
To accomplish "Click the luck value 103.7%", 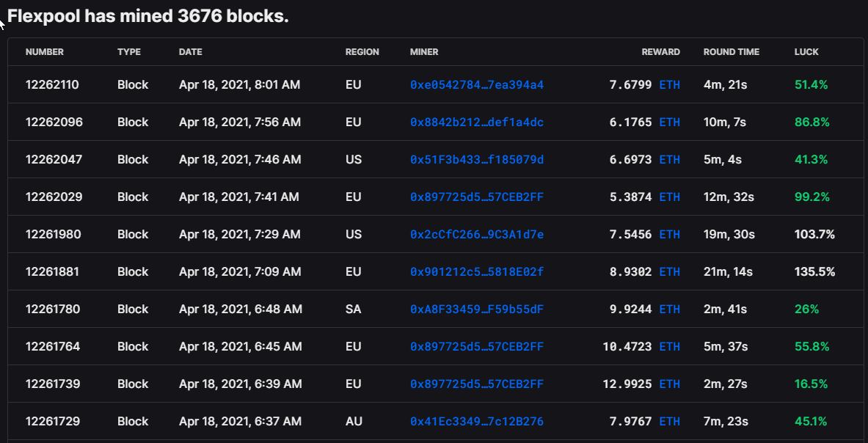I will point(814,235).
